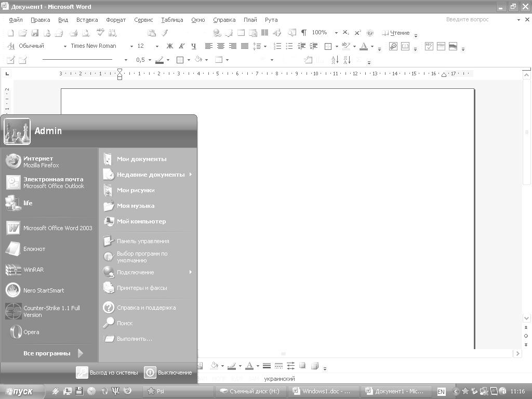Click the пуск Start button
Image resolution: width=532 pixels, height=399 pixels.
pos(21,391)
